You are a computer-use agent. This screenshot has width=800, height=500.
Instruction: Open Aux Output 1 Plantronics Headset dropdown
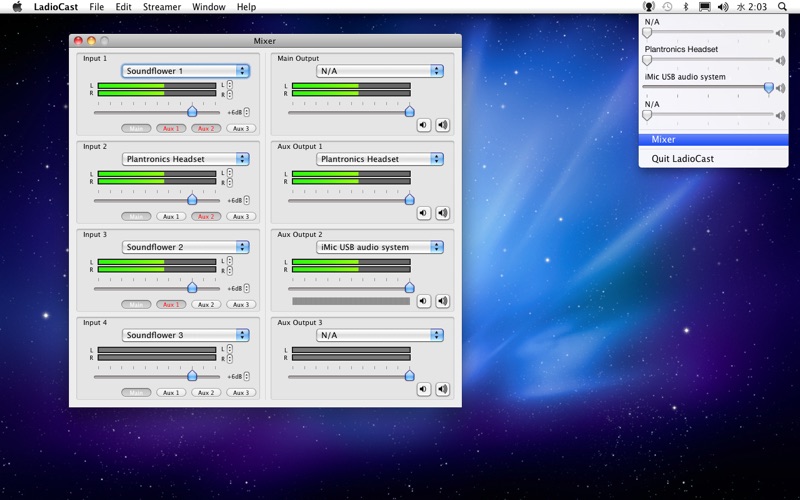tap(380, 159)
